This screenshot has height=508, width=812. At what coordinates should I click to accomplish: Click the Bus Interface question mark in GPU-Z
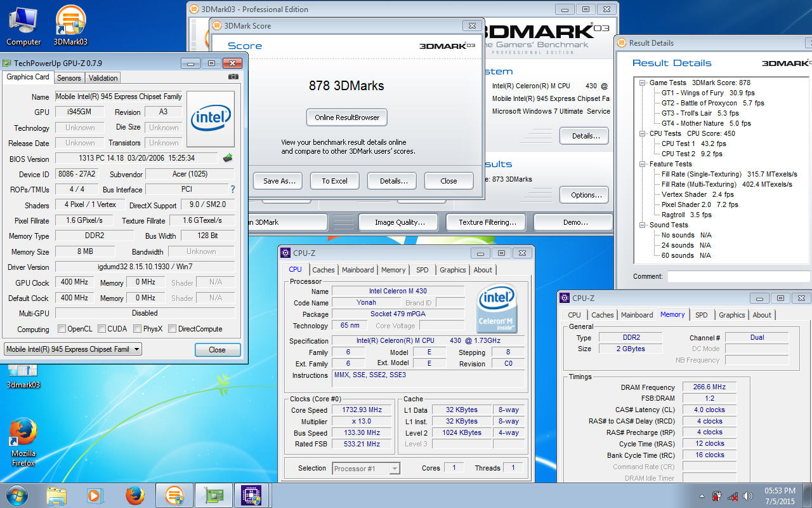233,189
